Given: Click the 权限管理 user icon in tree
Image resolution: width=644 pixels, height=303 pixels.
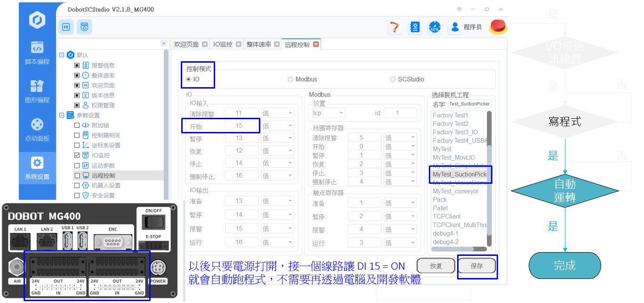Looking at the screenshot, I should 85,105.
